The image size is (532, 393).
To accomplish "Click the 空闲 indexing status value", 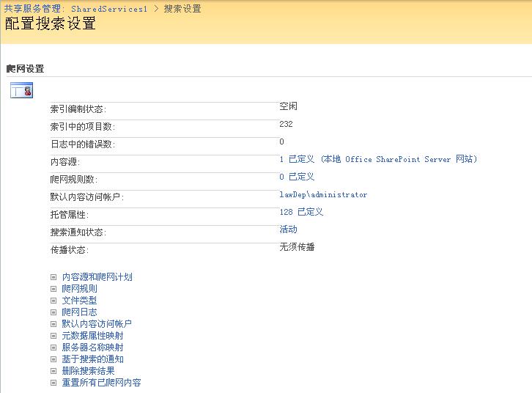I will point(289,106).
